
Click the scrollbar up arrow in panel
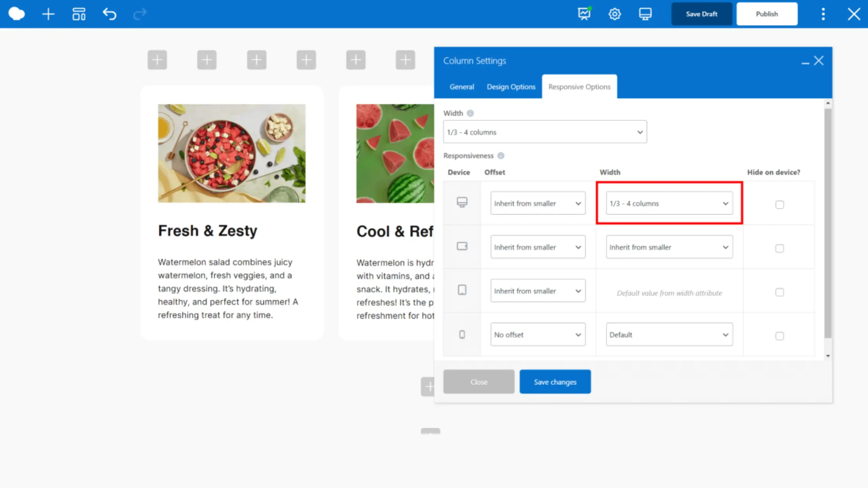(x=828, y=103)
